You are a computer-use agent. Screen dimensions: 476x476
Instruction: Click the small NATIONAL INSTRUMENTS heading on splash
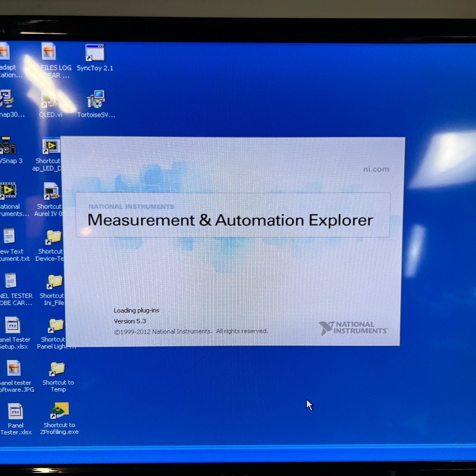coord(131,207)
